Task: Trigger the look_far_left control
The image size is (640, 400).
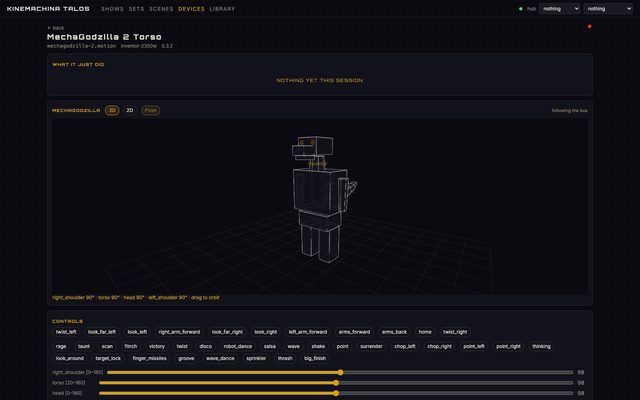Action: (x=102, y=332)
